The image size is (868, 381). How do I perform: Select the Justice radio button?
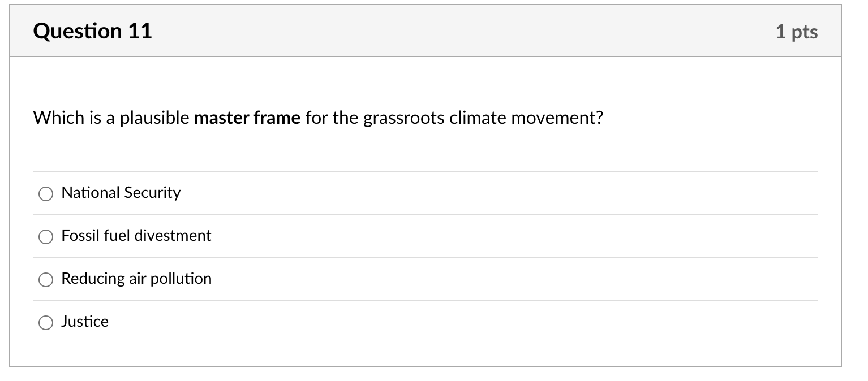tap(46, 323)
